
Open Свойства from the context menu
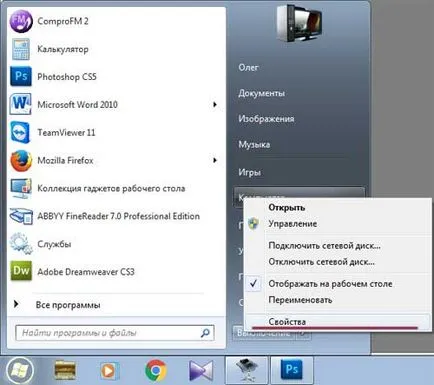click(x=287, y=322)
